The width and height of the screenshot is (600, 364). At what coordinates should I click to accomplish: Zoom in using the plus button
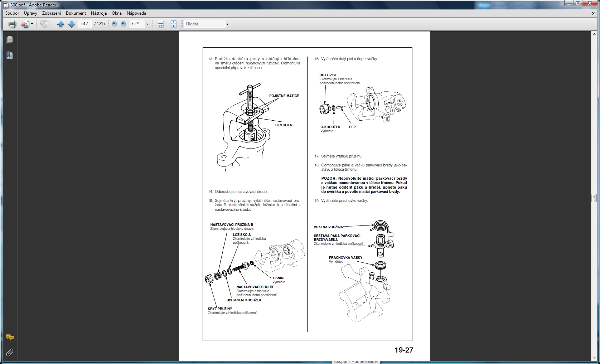(x=124, y=24)
